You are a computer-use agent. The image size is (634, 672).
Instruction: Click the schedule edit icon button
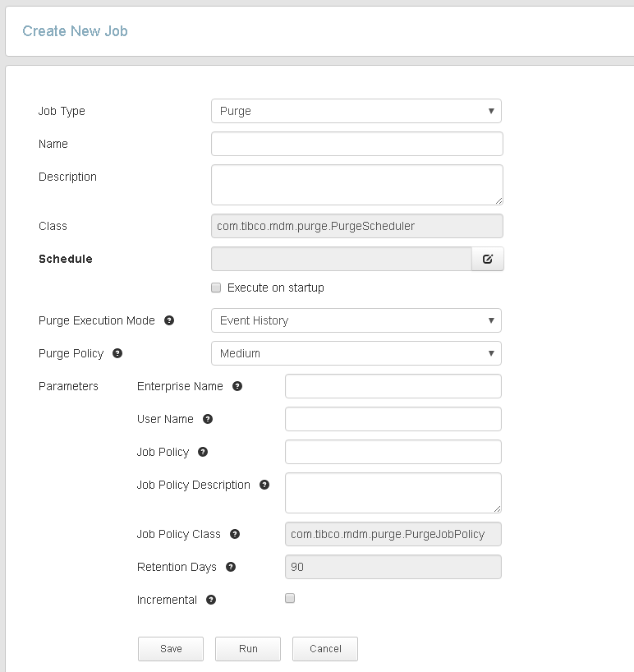(x=487, y=259)
